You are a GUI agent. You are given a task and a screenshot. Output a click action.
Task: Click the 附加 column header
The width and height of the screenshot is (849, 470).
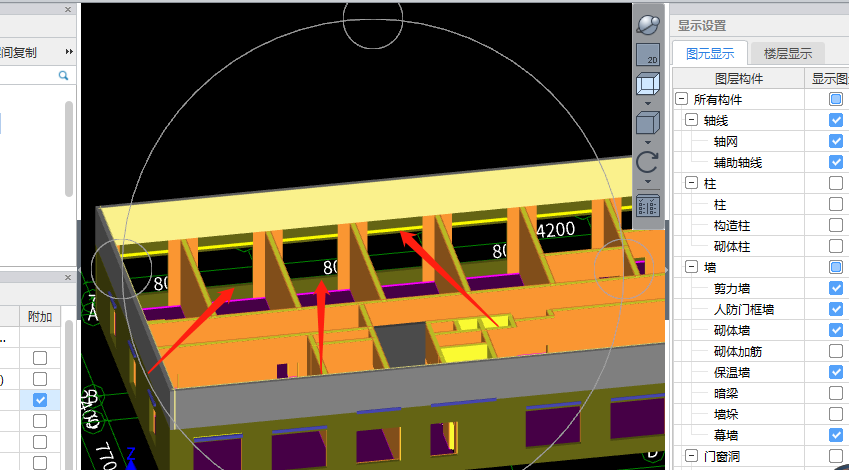[40, 317]
